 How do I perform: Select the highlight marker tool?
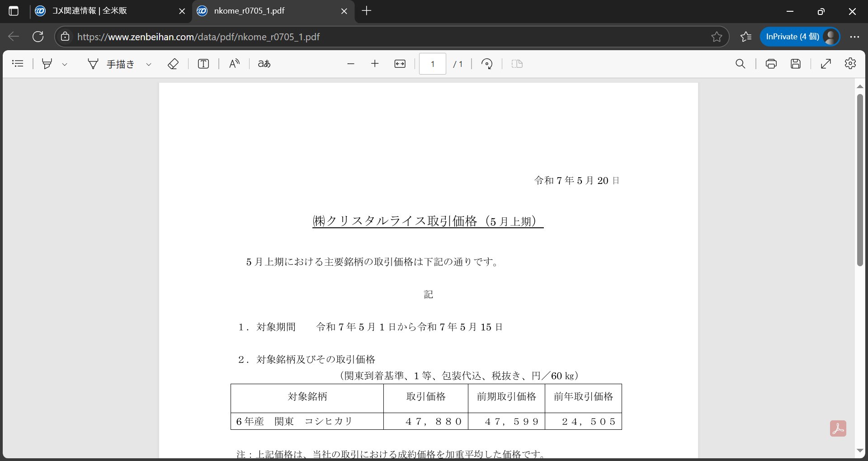tap(47, 64)
